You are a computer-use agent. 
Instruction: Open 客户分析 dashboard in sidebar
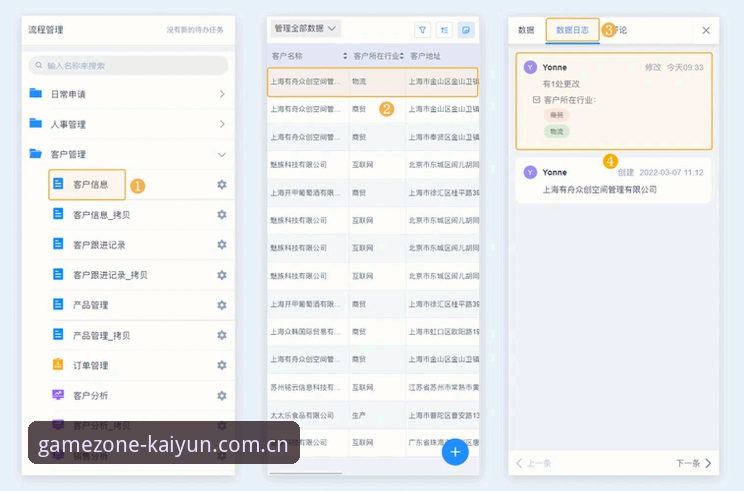(90, 396)
